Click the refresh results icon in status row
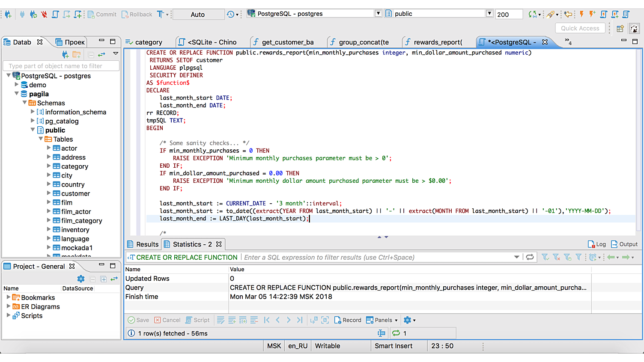This screenshot has width=644, height=362. point(396,333)
